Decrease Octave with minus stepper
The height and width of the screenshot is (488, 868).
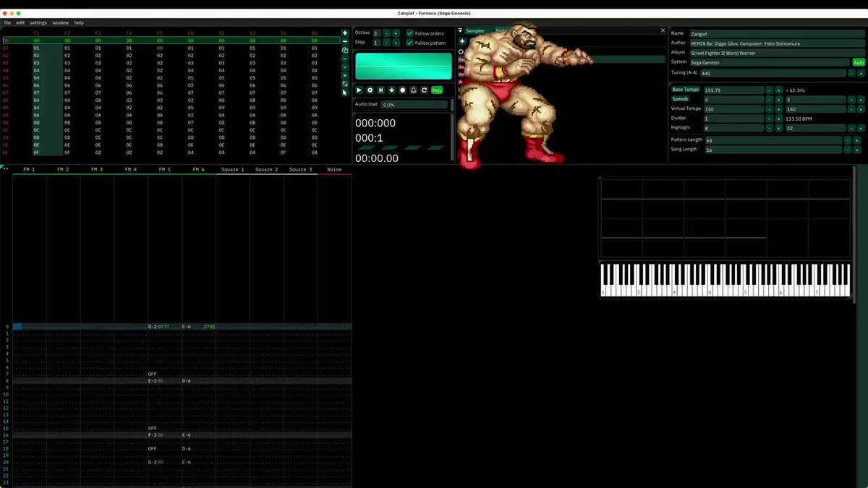coord(386,33)
